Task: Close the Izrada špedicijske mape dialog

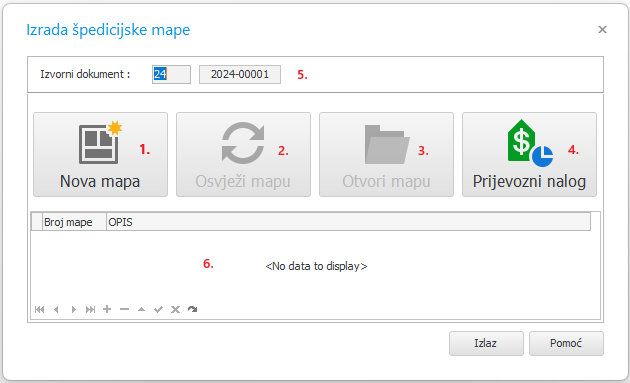Action: tap(602, 29)
